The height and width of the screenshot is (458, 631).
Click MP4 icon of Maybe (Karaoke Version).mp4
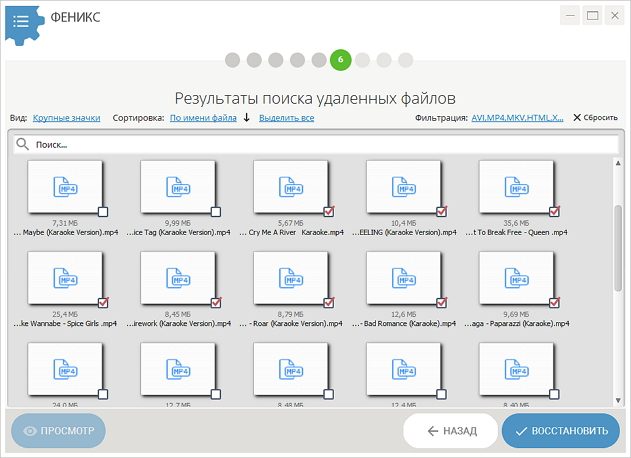[x=66, y=187]
